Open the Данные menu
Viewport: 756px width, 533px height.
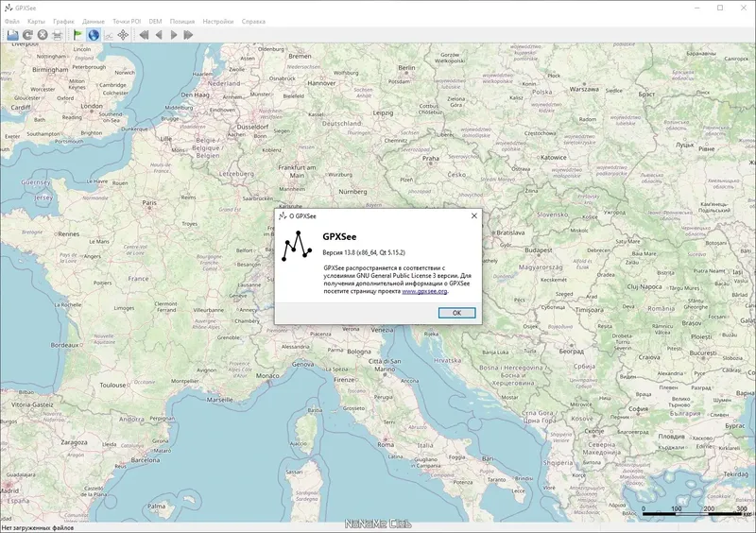[x=93, y=21]
